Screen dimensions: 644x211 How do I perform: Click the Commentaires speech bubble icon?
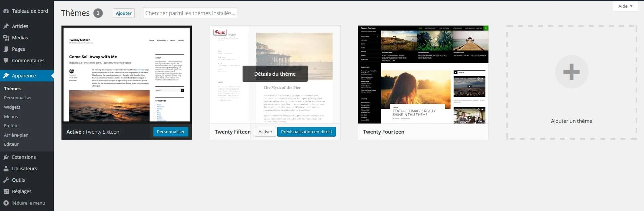coord(6,61)
